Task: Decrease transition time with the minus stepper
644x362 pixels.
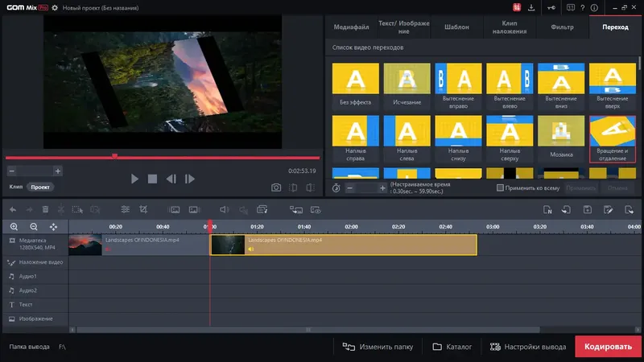Action: point(349,188)
